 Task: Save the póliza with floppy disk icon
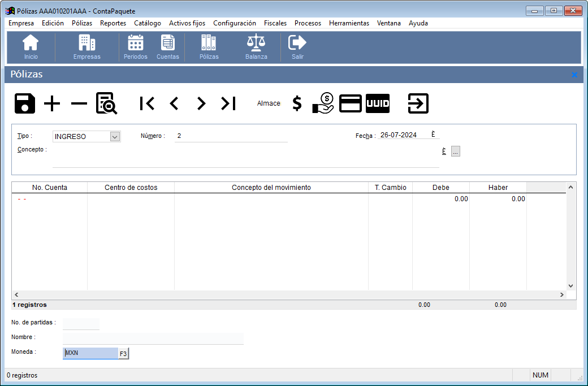[25, 103]
